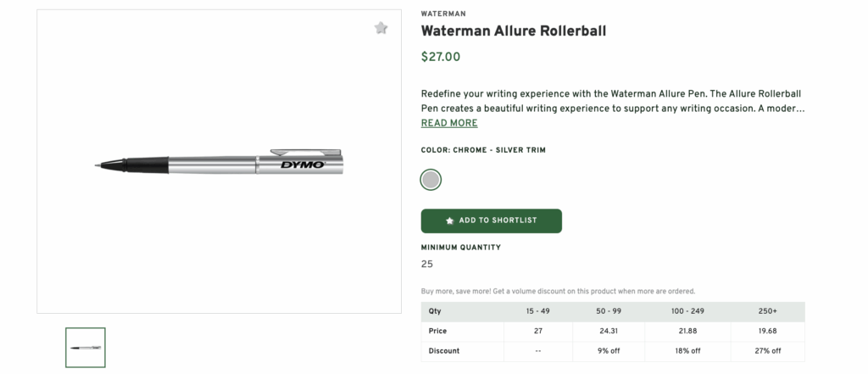Click the 50 - 99 quantity column header
This screenshot has width=868, height=374.
pyautogui.click(x=609, y=311)
